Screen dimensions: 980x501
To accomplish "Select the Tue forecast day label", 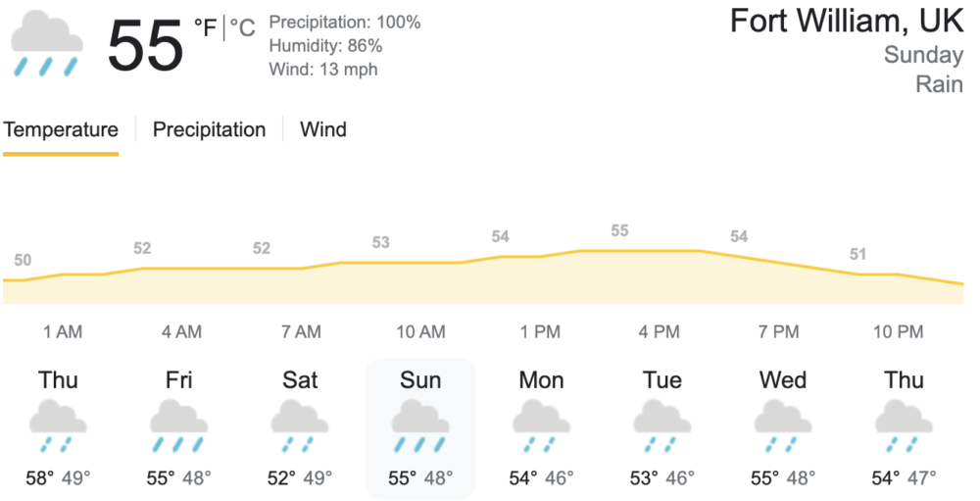I will coord(661,380).
